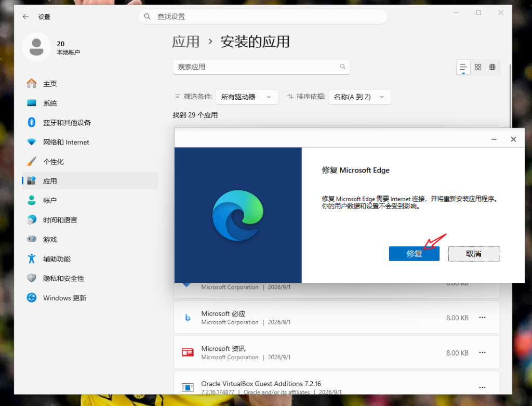
Task: Open 个性化 category
Action: [x=90, y=162]
